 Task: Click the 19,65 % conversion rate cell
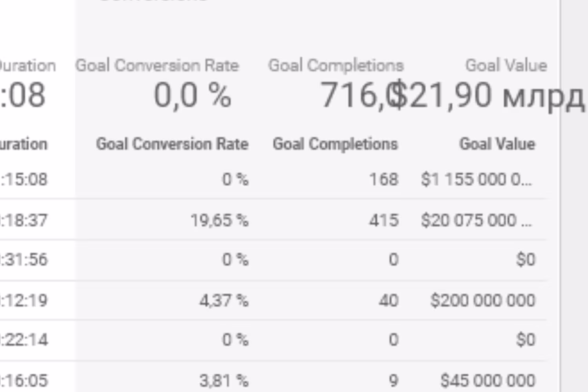pos(220,220)
